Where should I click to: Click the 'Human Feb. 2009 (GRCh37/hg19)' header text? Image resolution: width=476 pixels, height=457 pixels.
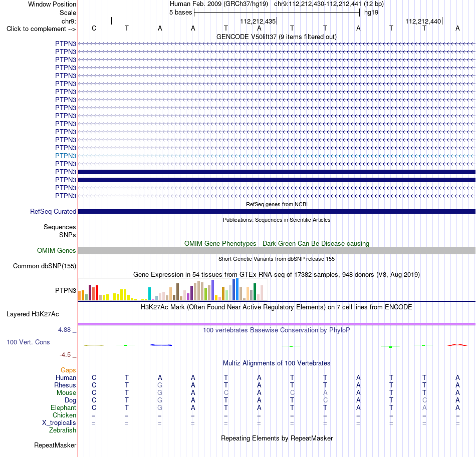218,4
